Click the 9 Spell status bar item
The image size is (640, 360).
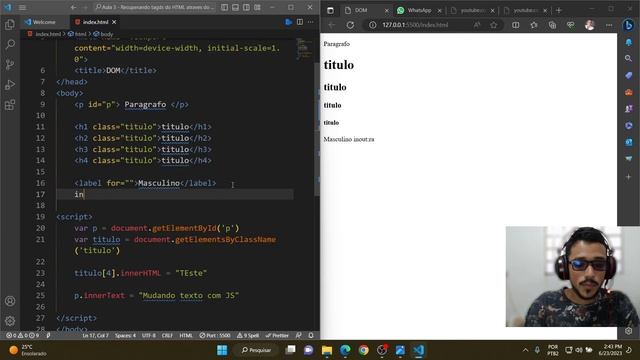tap(248, 336)
